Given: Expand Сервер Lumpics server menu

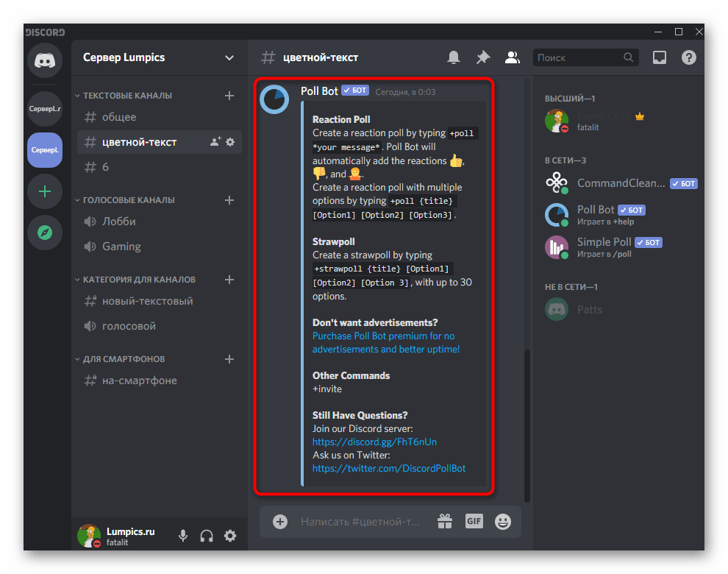Looking at the screenshot, I should point(229,57).
